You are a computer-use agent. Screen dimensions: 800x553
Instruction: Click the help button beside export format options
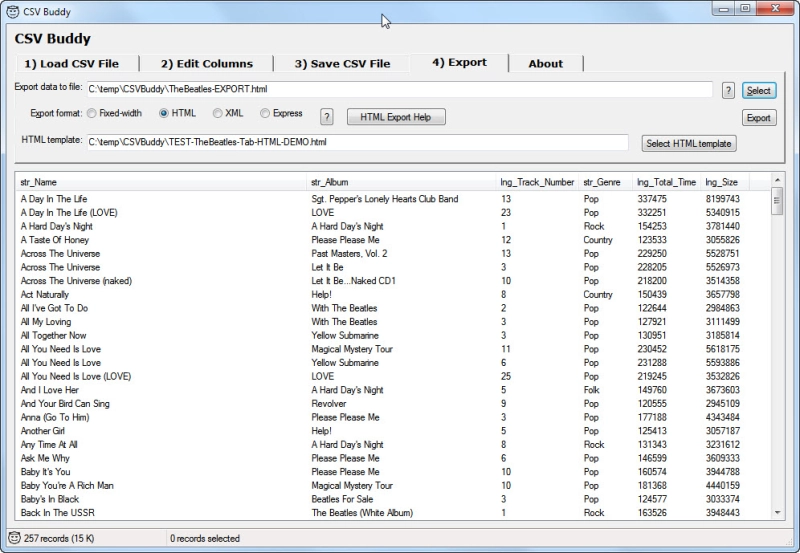point(327,117)
